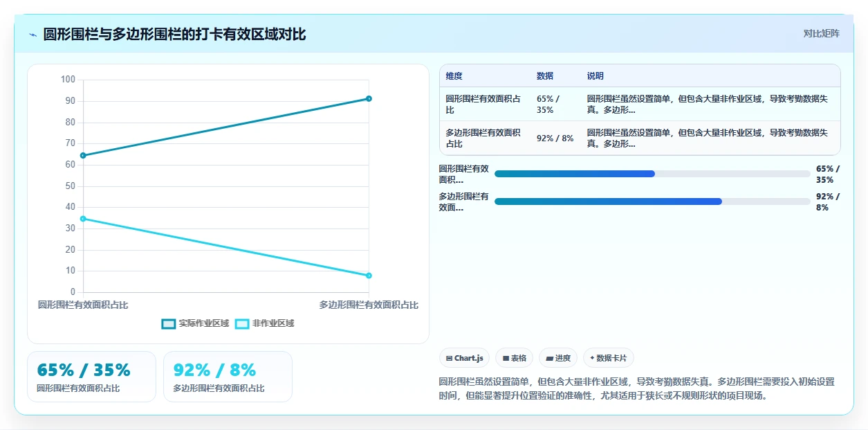Click the 数据 column header
The image size is (868, 430).
[x=545, y=75]
